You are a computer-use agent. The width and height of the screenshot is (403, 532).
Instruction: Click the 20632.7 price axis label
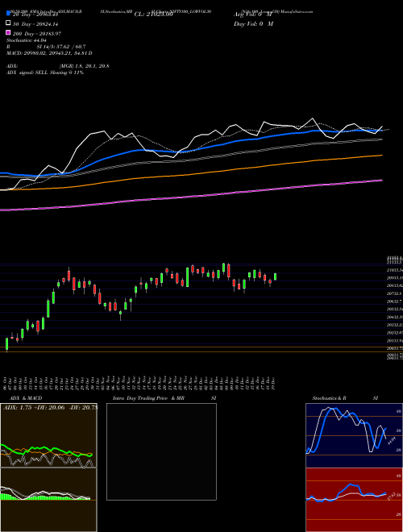[394, 301]
